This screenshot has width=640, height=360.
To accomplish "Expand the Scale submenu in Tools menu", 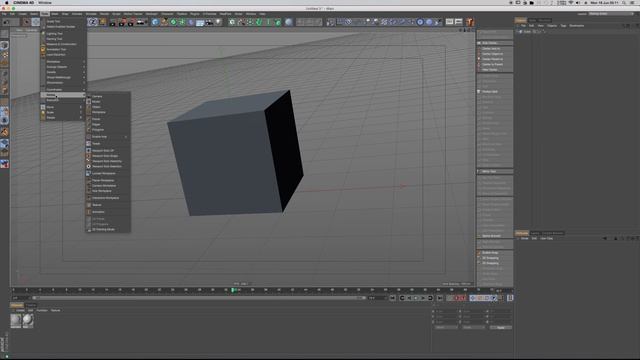I will 63,112.
